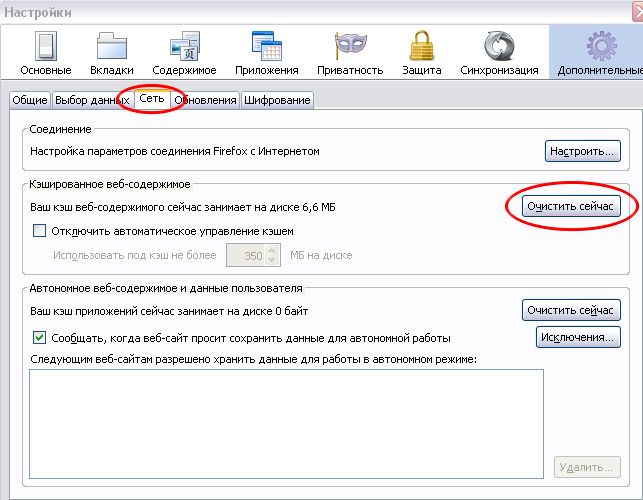This screenshot has width=643, height=500.
Task: Open the Синхронизация settings category
Action: tap(499, 54)
